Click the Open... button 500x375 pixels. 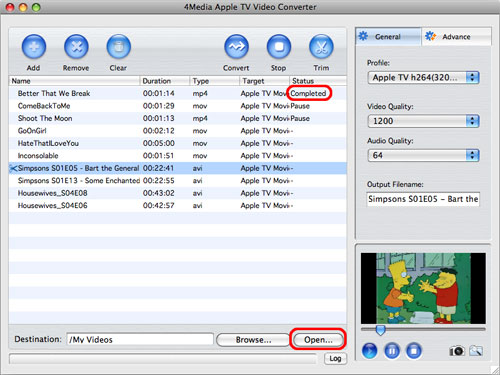point(318,340)
